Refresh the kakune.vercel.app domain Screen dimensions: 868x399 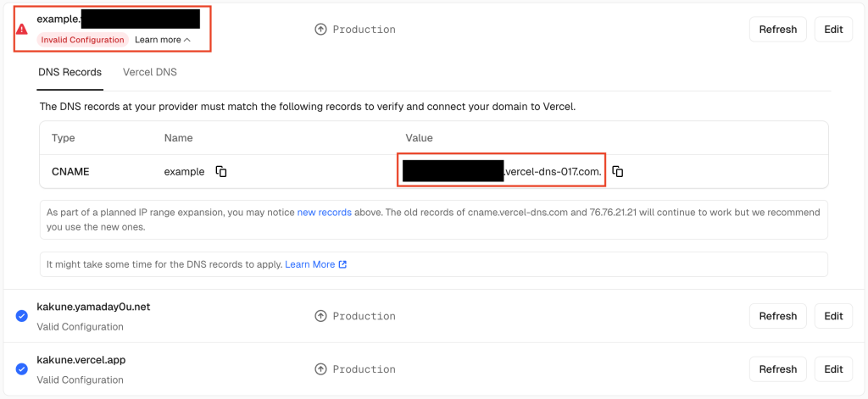click(x=777, y=369)
